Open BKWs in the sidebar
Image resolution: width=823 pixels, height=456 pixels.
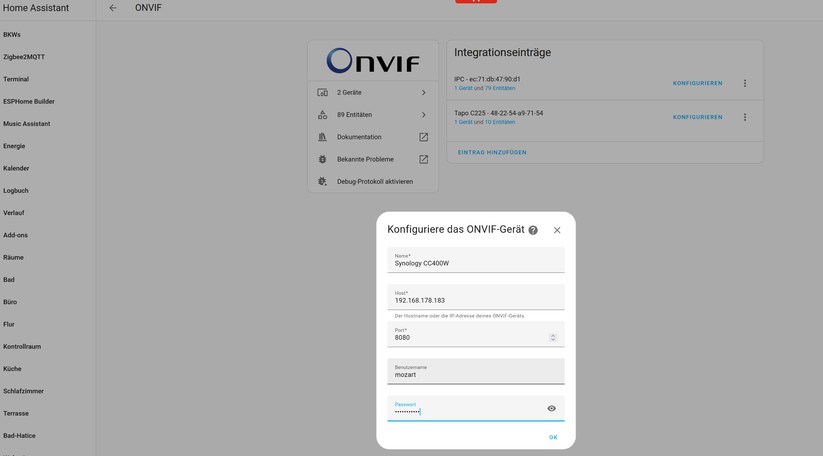[x=12, y=35]
